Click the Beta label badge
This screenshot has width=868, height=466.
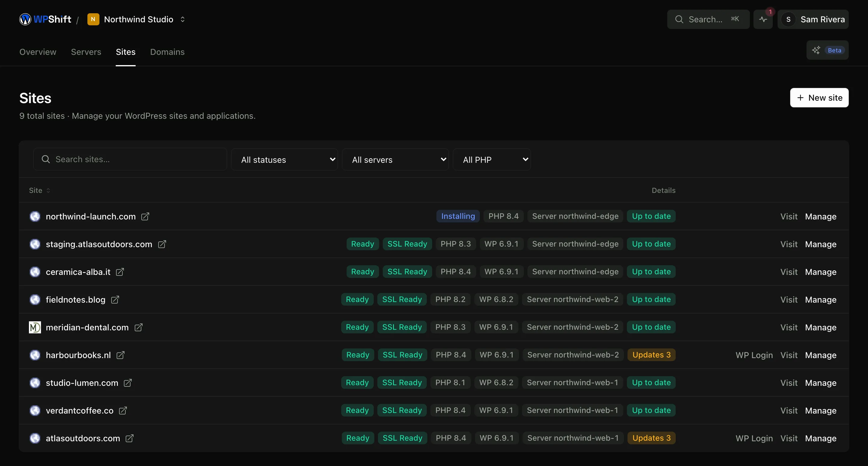click(834, 50)
